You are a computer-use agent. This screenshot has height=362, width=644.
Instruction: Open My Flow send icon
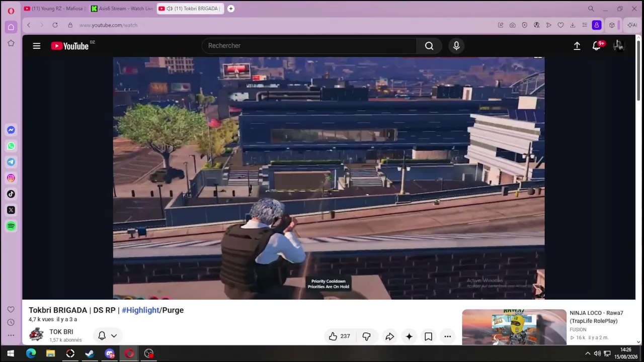click(x=548, y=25)
